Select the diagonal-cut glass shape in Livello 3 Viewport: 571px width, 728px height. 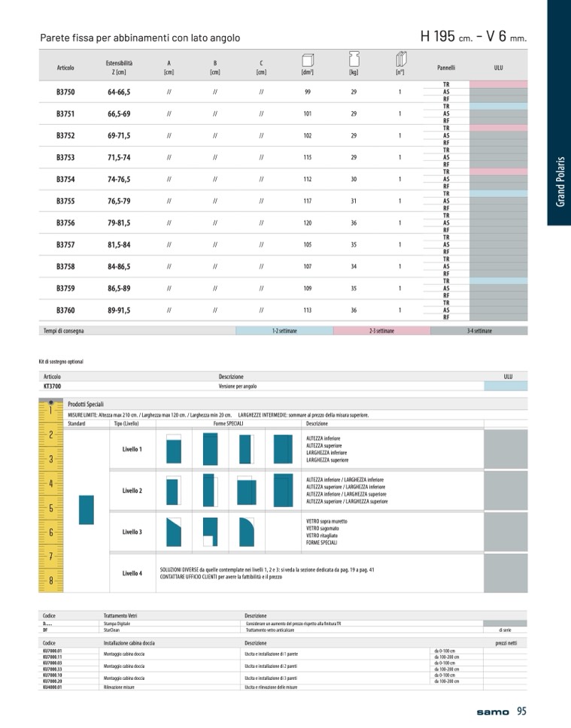[174, 532]
